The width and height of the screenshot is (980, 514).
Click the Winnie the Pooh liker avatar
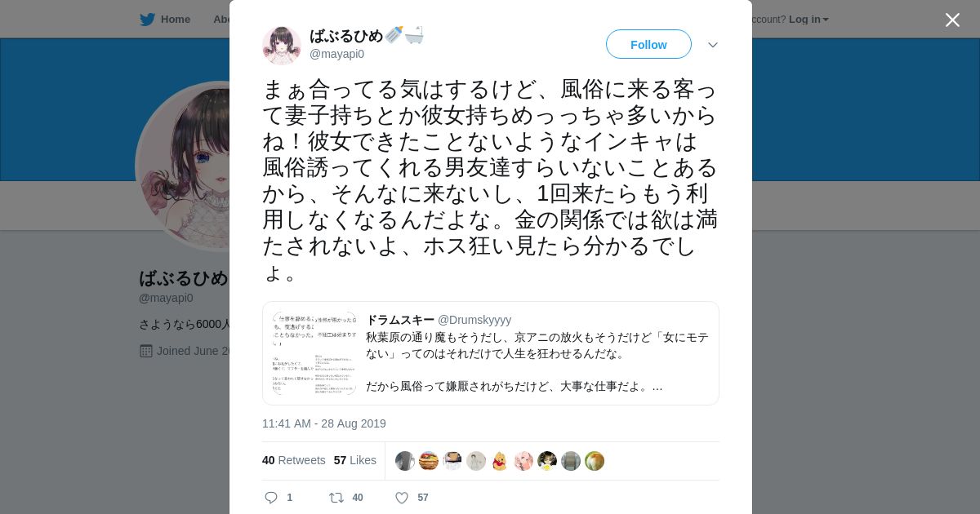(500, 461)
